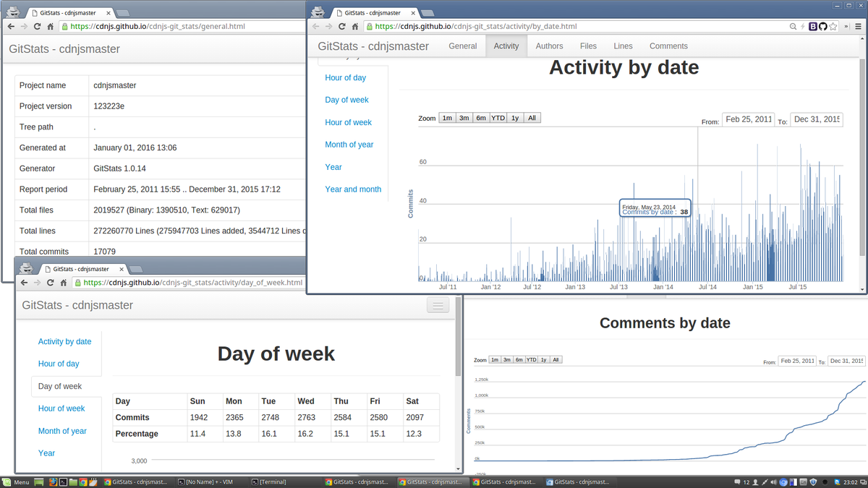Click Show Desktop icon in taskbar
Screen dimensions: 868x488
39,481
